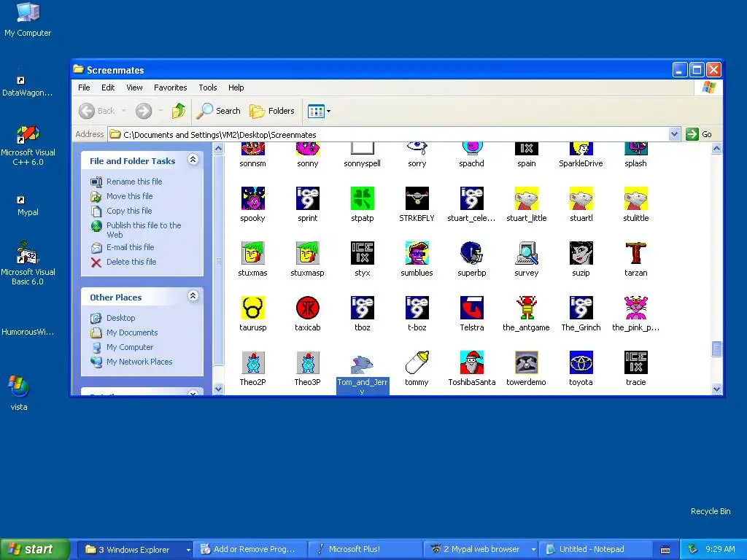Select the Telstra file icon

click(472, 308)
